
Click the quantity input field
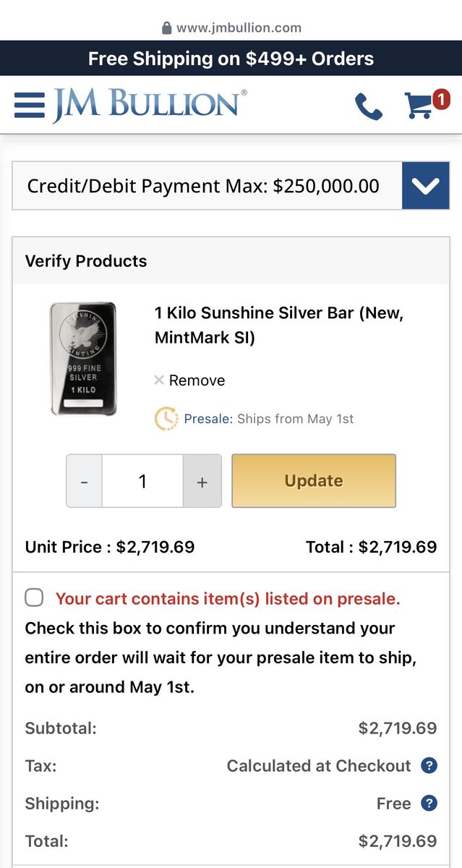pos(142,481)
